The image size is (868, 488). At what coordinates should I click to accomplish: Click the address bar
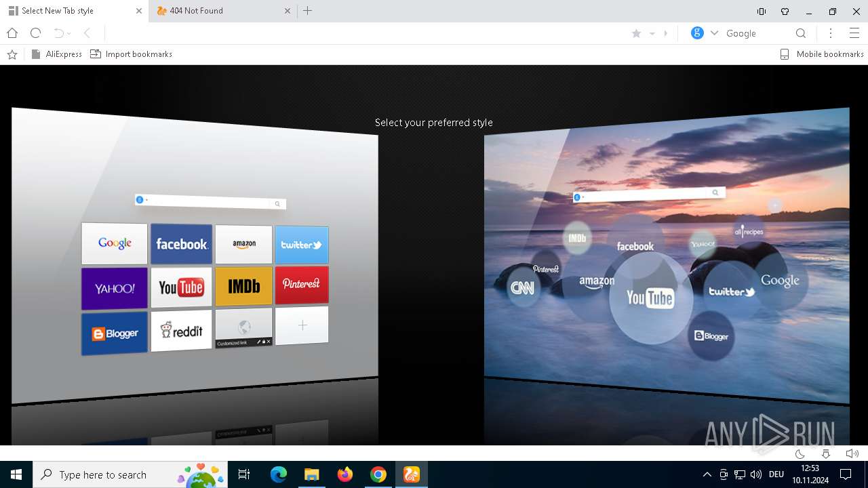[x=366, y=33]
